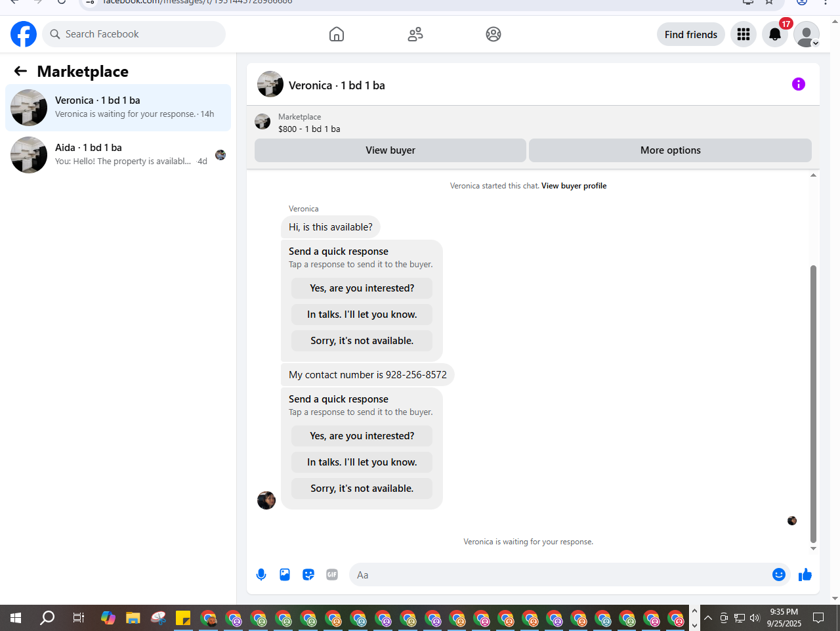The height and width of the screenshot is (631, 840).
Task: Select the Veronica 1 bd 1 ba conversation
Action: pos(118,108)
